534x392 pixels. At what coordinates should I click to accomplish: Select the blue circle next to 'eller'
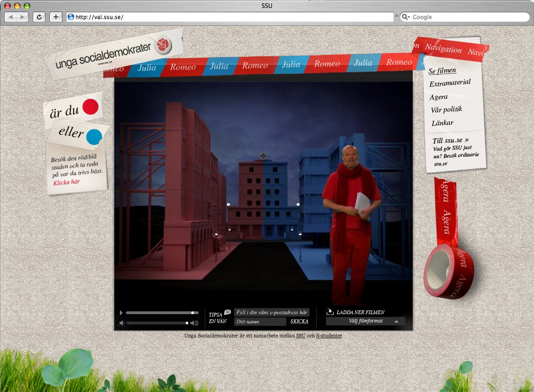click(x=94, y=137)
